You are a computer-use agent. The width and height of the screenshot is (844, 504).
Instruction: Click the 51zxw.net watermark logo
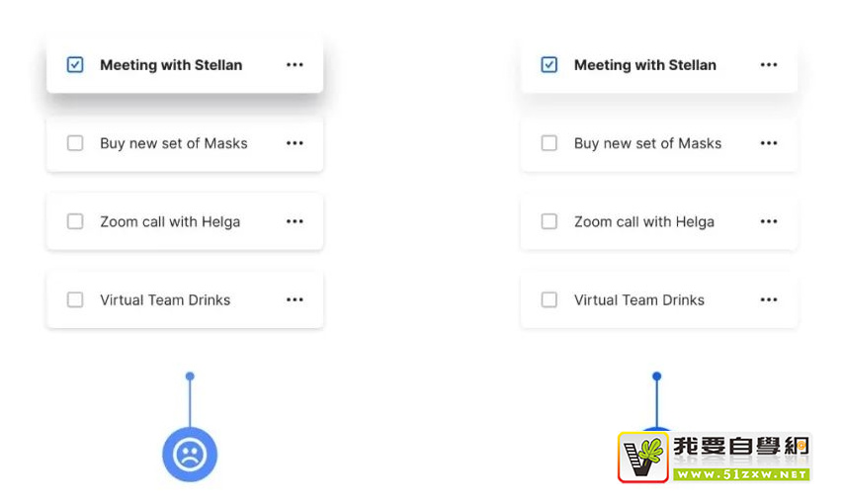(x=714, y=458)
